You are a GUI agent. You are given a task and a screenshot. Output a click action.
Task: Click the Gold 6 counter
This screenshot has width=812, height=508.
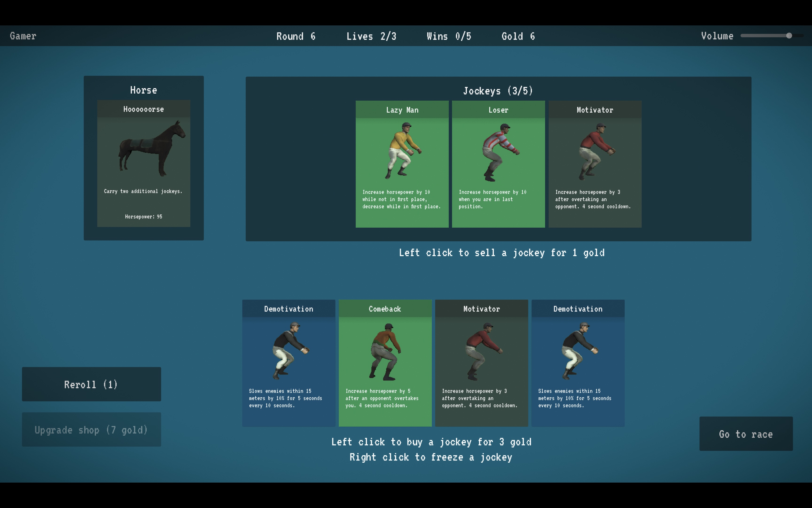click(518, 36)
